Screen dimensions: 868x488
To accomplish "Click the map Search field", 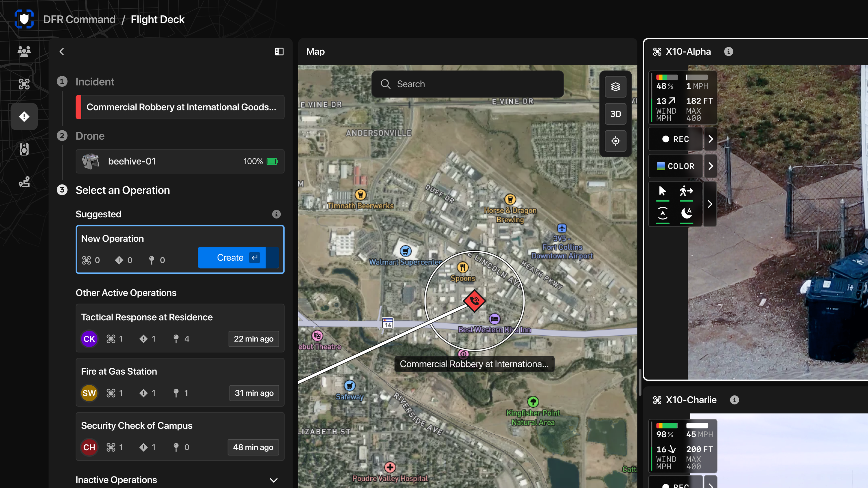I will (x=467, y=84).
